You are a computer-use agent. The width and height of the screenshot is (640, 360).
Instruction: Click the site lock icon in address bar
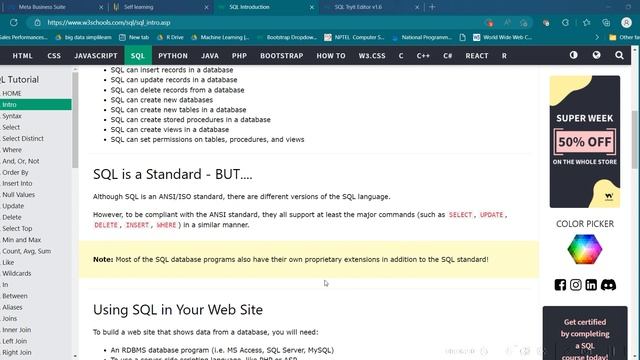[x=37, y=23]
